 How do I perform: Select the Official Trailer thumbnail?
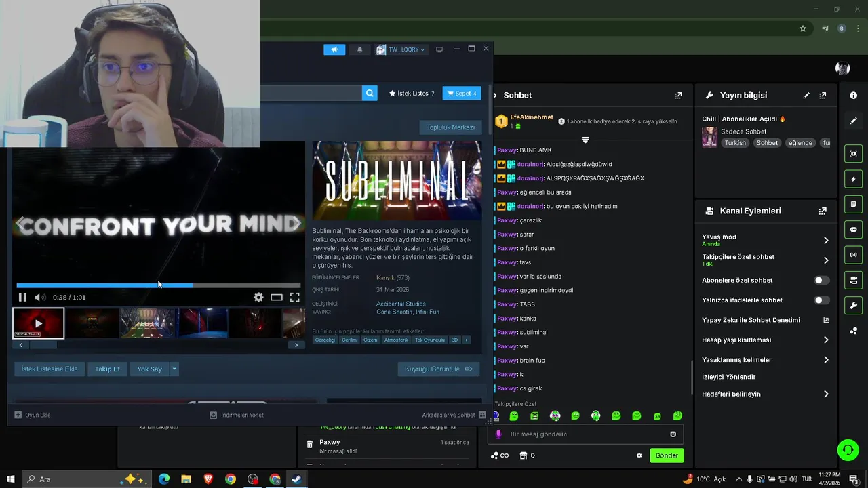coord(39,323)
